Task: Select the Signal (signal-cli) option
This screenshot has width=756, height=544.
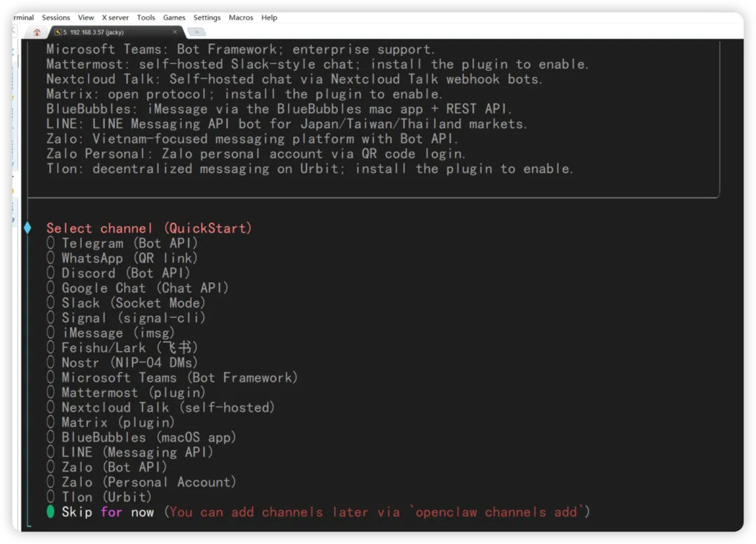Action: [126, 318]
